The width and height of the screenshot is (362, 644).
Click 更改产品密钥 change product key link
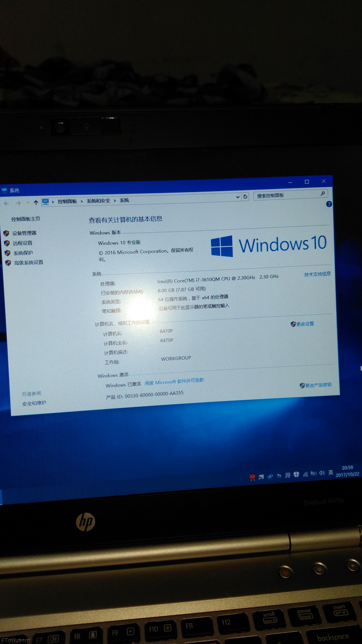pyautogui.click(x=318, y=385)
